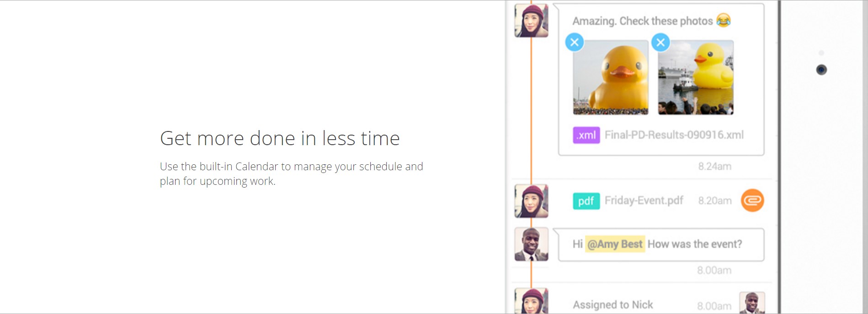Click Nick's small avatar in assignment row
The width and height of the screenshot is (868, 314).
[x=752, y=303]
